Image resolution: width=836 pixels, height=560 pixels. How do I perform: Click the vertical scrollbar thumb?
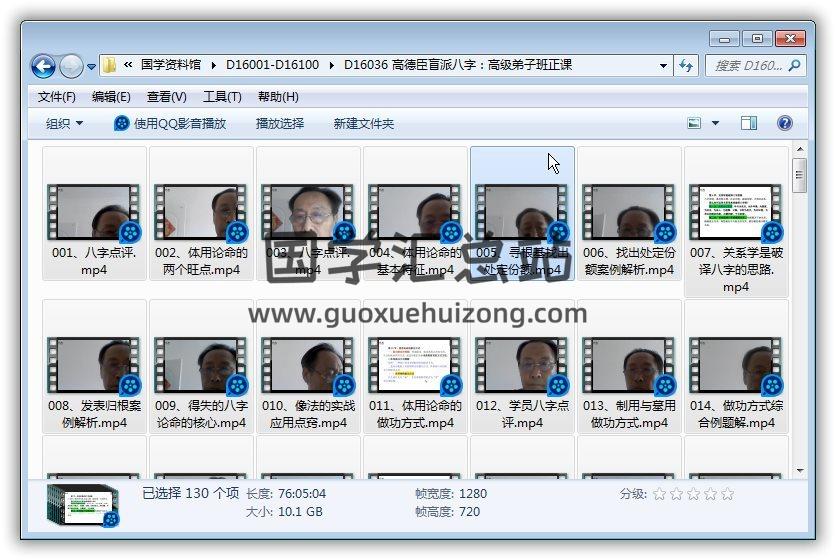pyautogui.click(x=799, y=175)
